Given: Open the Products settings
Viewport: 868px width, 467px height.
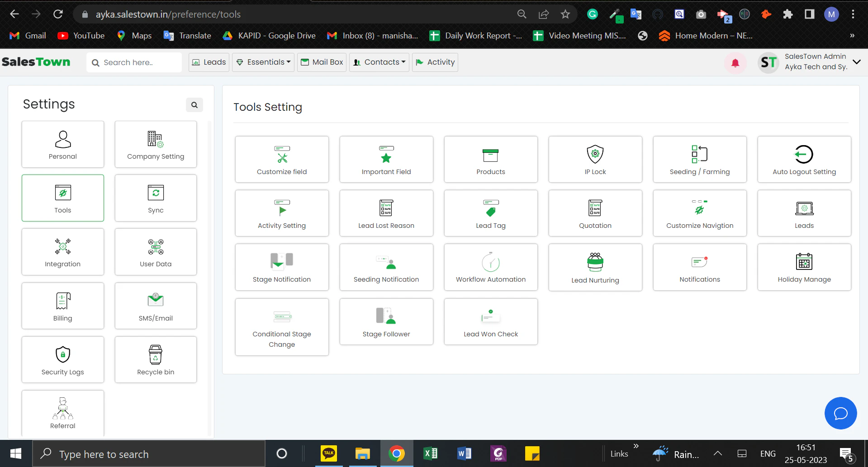Looking at the screenshot, I should [490, 159].
